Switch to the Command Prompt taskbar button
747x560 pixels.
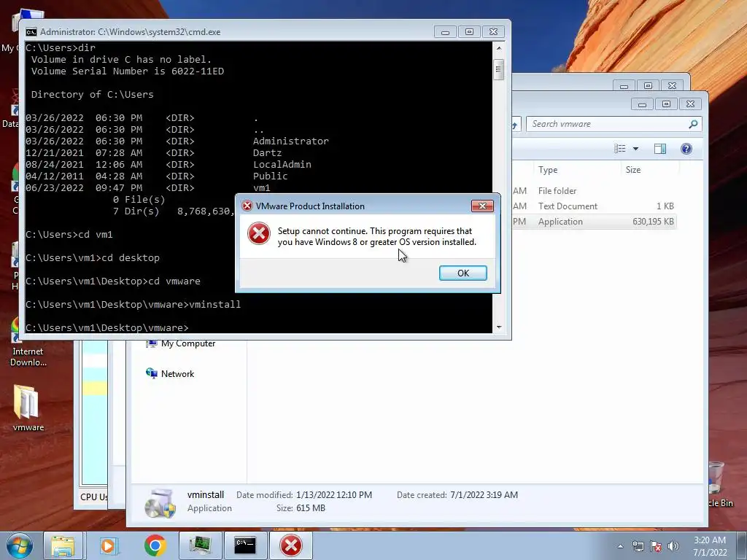pos(245,545)
